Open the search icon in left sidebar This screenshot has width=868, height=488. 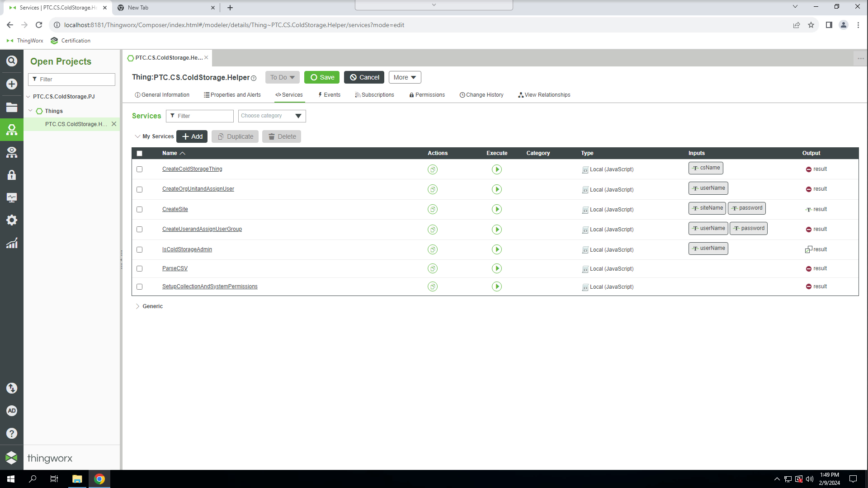coord(12,61)
